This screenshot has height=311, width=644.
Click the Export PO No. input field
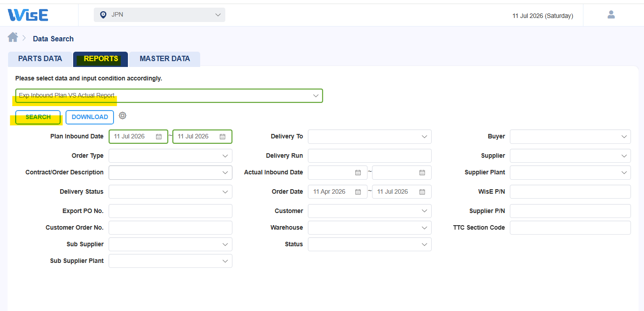pos(171,211)
